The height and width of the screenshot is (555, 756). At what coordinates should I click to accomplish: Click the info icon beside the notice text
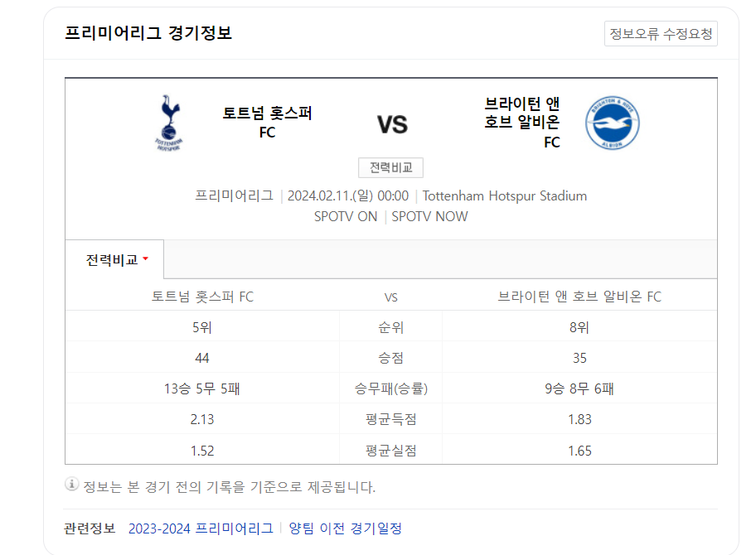click(71, 485)
